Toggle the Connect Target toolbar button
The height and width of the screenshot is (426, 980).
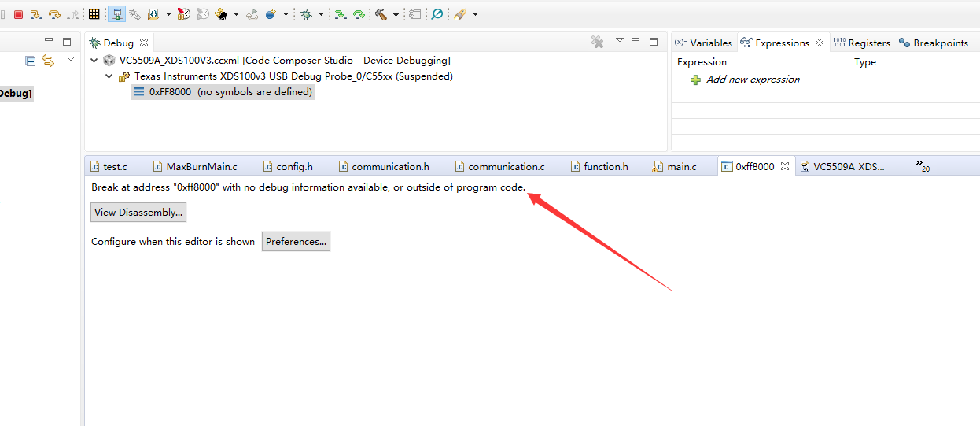pyautogui.click(x=116, y=14)
